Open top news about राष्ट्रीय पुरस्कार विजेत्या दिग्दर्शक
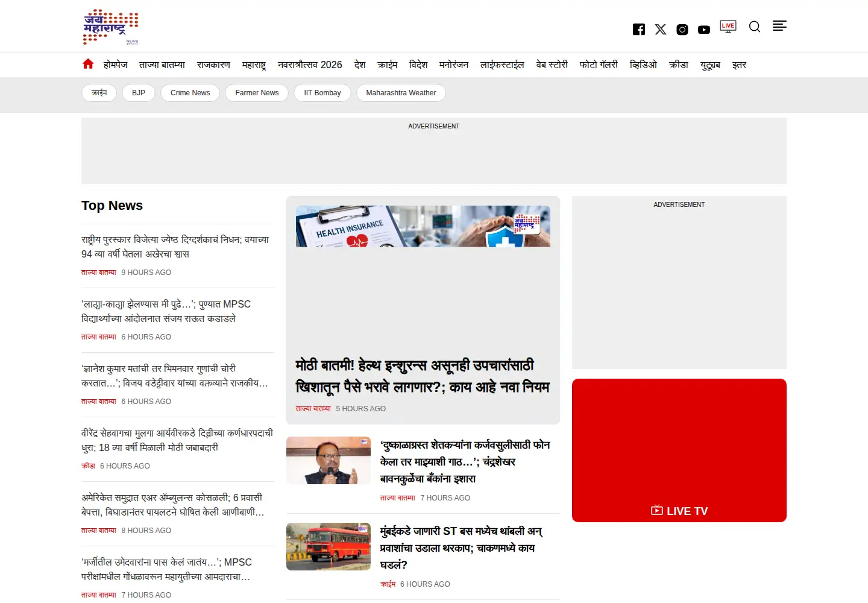The width and height of the screenshot is (868, 603). point(175,247)
